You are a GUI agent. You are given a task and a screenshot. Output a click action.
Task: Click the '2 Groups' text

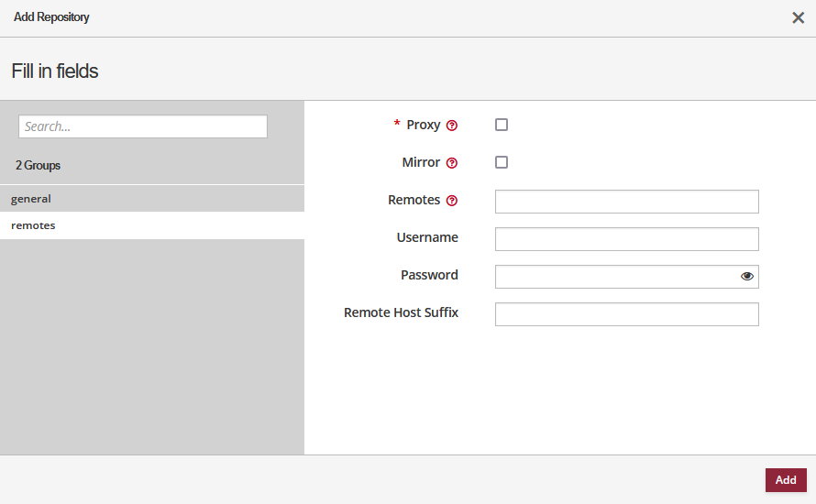(x=38, y=165)
